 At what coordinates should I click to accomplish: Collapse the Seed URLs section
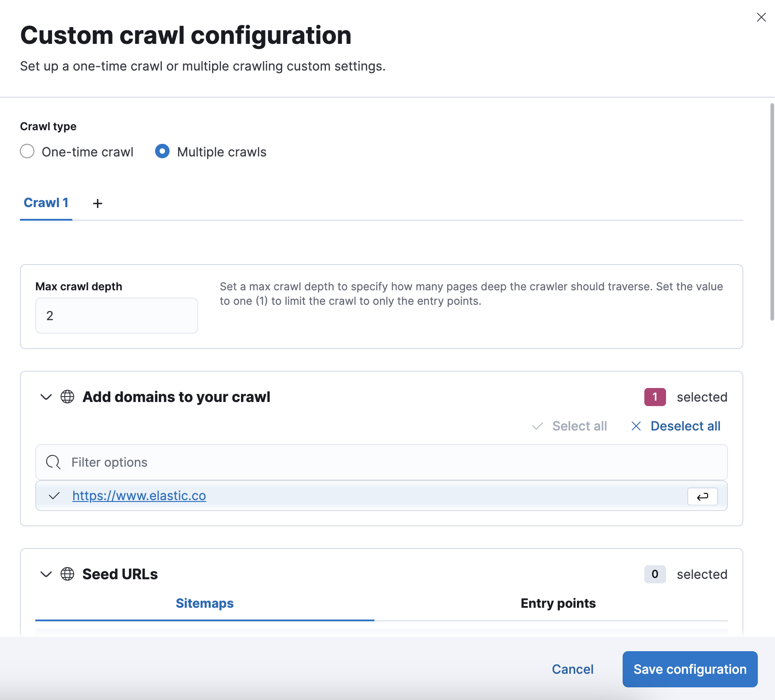click(x=46, y=574)
